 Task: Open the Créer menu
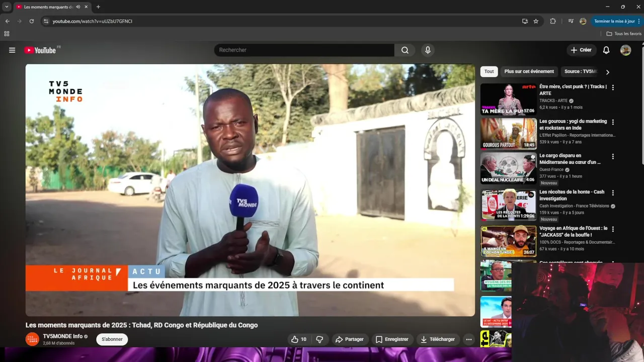point(582,50)
